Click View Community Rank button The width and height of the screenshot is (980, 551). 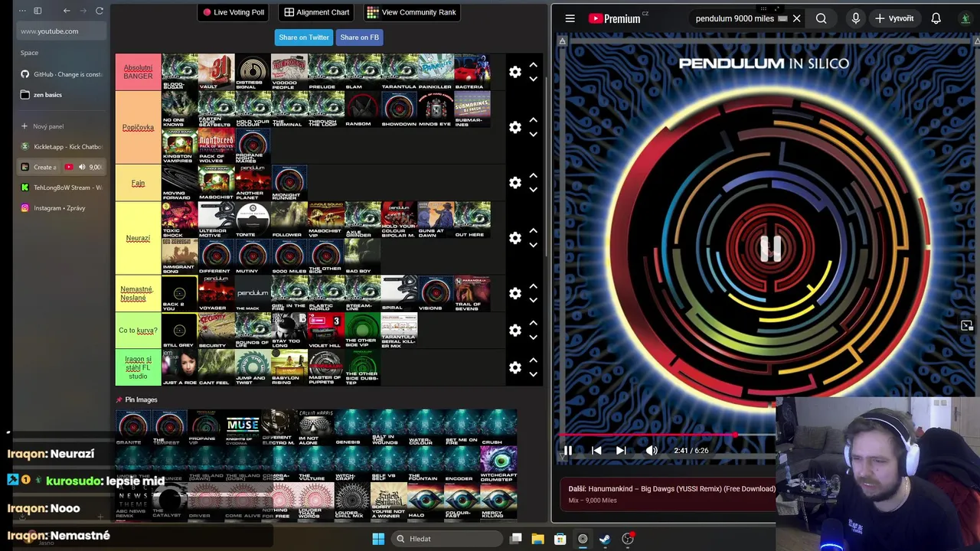click(x=411, y=12)
